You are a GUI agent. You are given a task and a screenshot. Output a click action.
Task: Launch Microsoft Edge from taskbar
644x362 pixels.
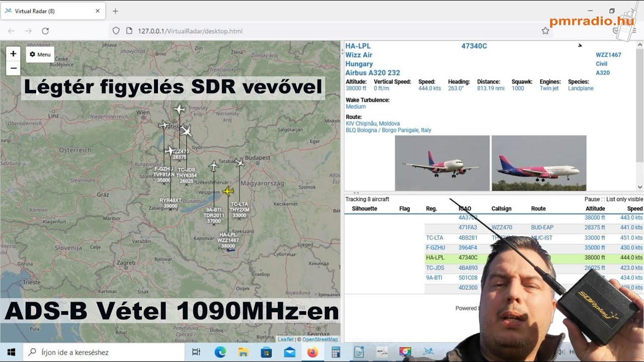pos(220,352)
